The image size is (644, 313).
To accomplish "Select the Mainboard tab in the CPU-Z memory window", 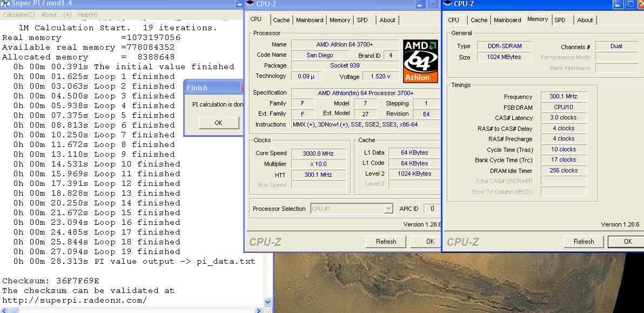I will 507,20.
